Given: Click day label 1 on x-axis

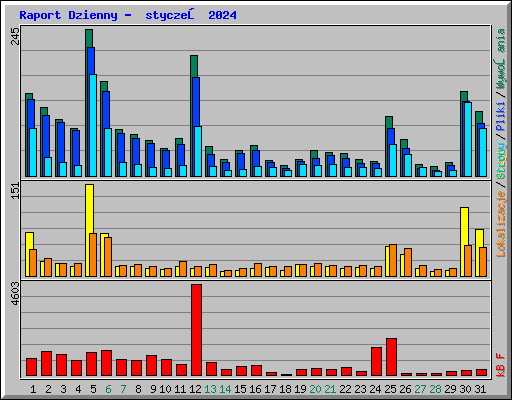Looking at the screenshot, I should pos(33,389).
